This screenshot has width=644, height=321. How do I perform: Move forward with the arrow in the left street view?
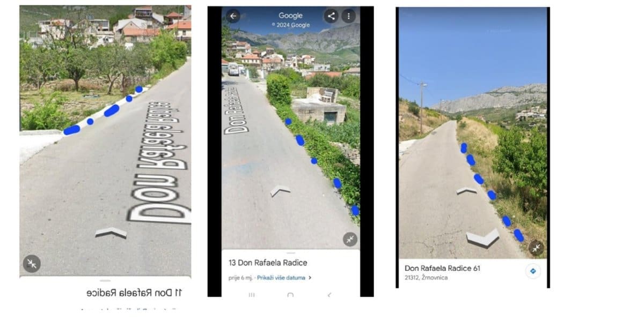pyautogui.click(x=111, y=232)
